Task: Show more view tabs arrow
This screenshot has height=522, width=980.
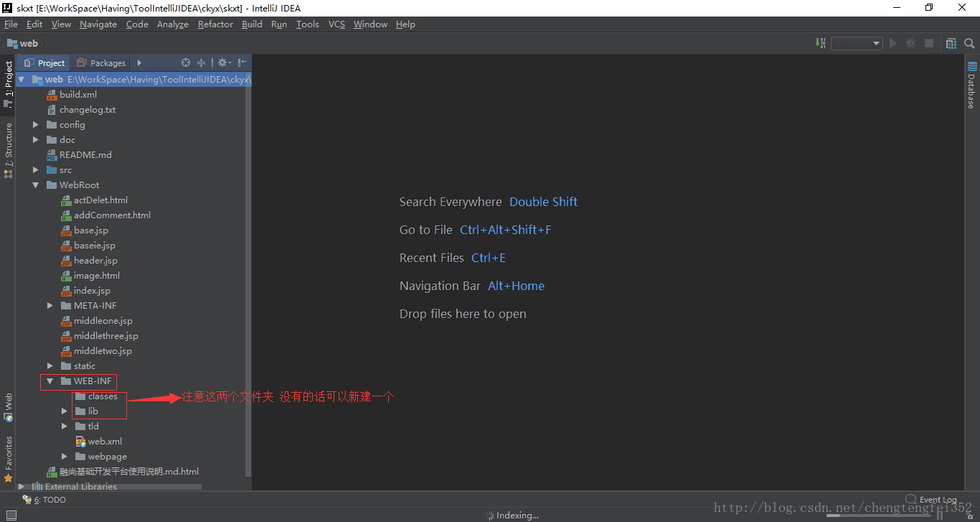Action: pyautogui.click(x=139, y=62)
